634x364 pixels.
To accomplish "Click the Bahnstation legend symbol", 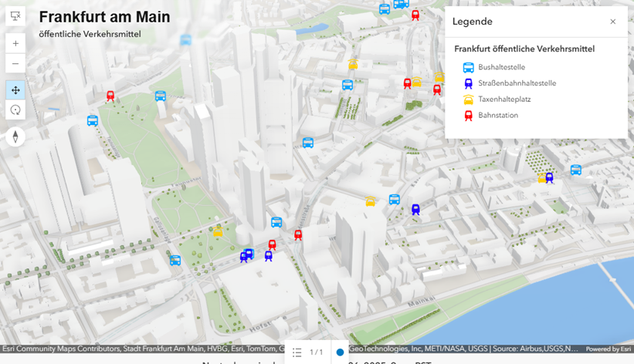I will point(468,116).
